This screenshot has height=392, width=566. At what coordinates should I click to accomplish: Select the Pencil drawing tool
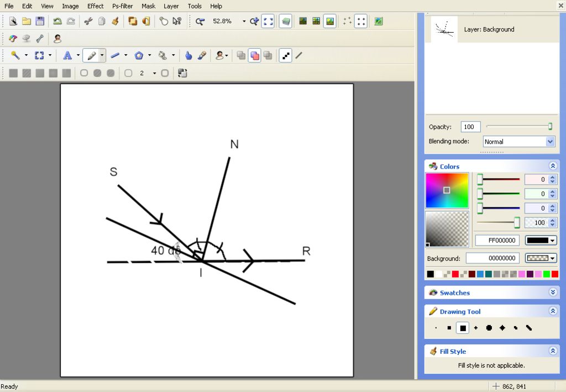(x=91, y=55)
